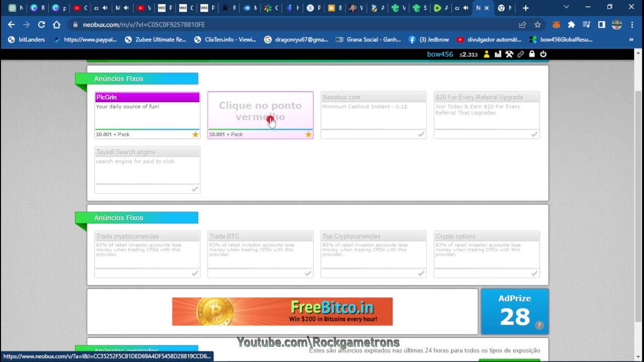Viewport: 644px width, 362px height.
Task: Open the Extensions puzzle menu
Action: 572,24
